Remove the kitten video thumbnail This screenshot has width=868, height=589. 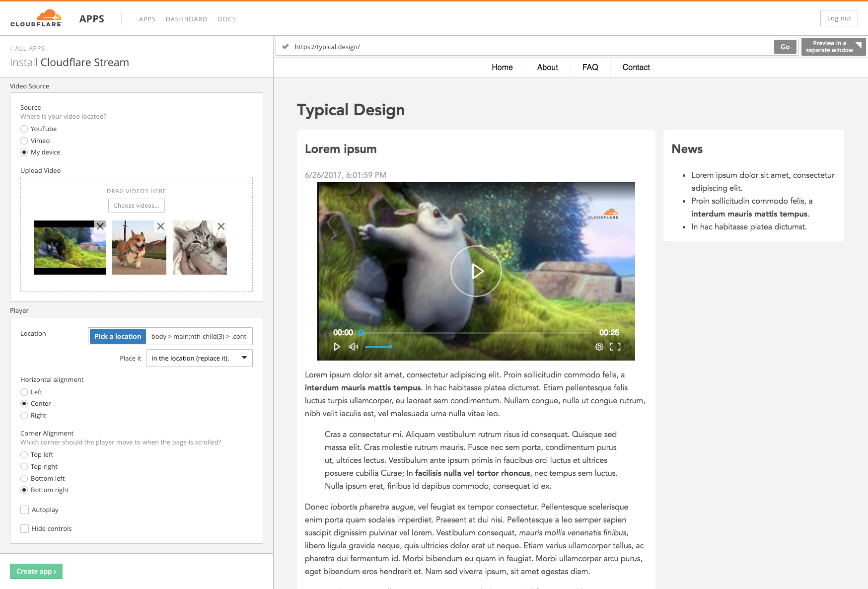(221, 226)
